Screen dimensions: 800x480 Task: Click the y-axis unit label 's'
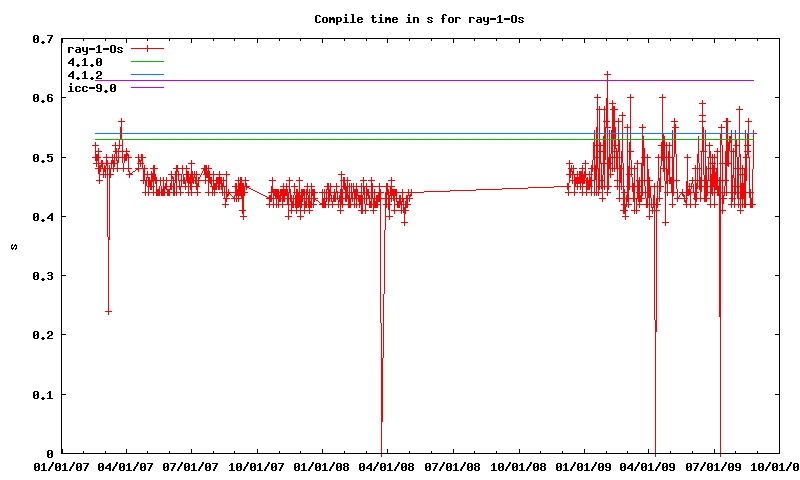[13, 246]
